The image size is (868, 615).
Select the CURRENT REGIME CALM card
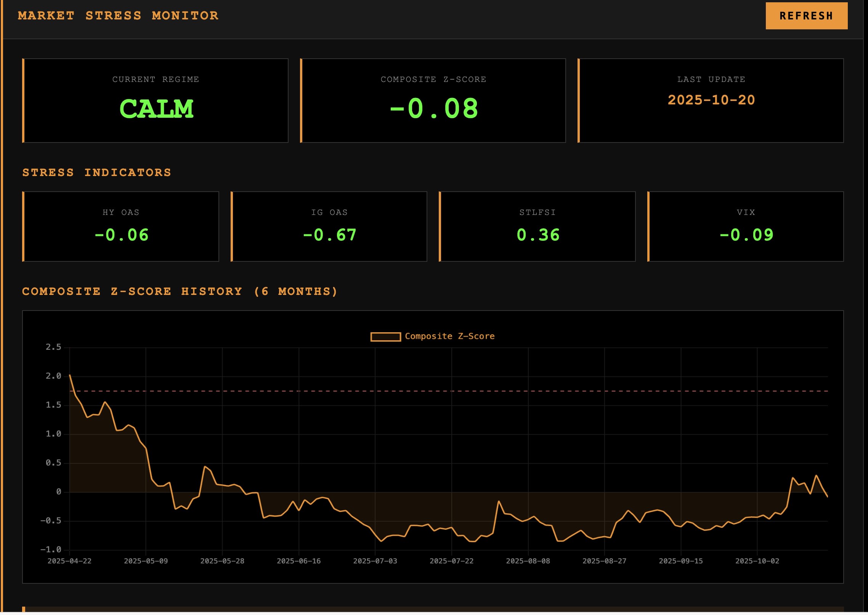click(156, 101)
